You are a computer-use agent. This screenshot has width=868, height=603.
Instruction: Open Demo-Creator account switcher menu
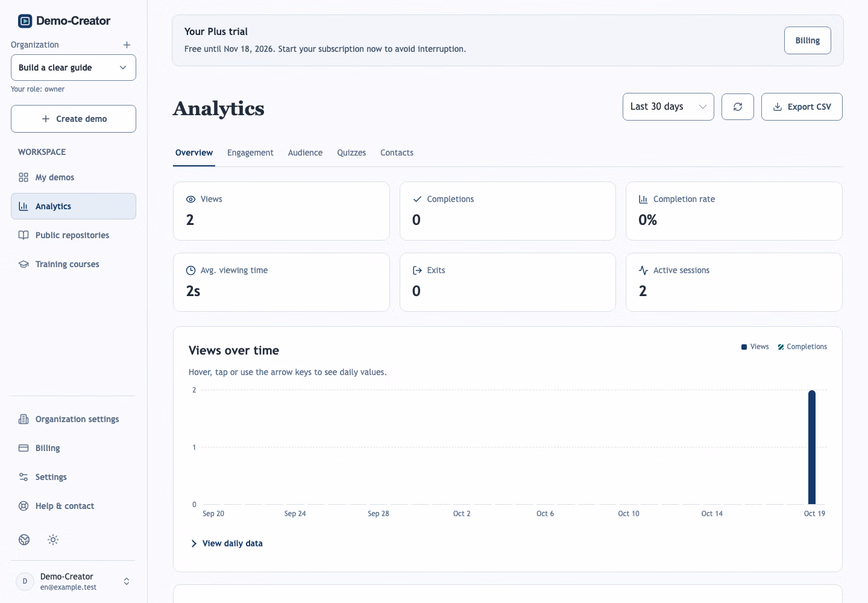pyautogui.click(x=74, y=581)
